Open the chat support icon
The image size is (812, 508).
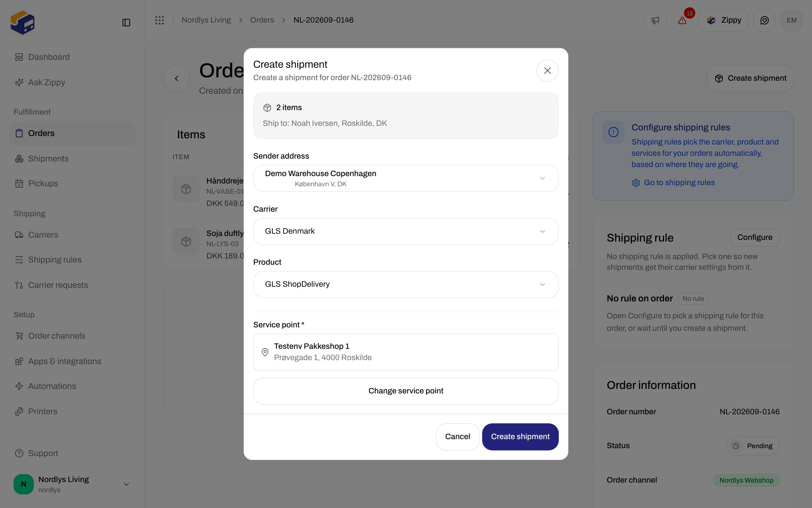coord(764,20)
